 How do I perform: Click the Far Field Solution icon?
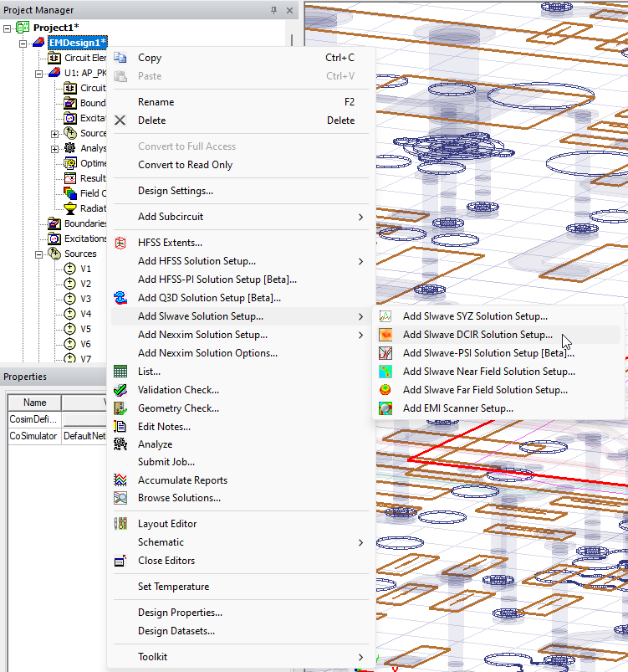point(385,390)
